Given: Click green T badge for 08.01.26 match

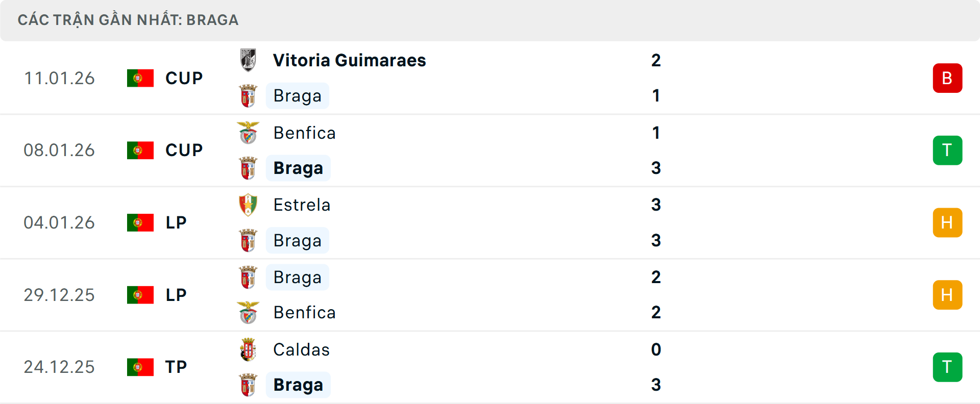Looking at the screenshot, I should pyautogui.click(x=947, y=150).
